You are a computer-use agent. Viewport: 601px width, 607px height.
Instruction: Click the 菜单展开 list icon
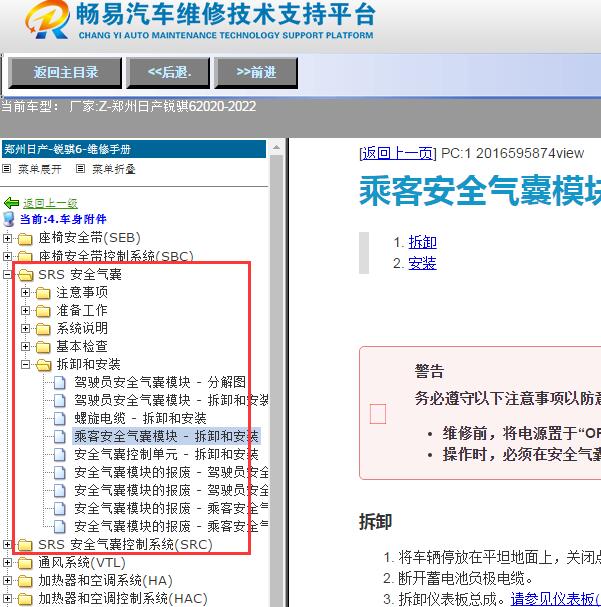7,169
